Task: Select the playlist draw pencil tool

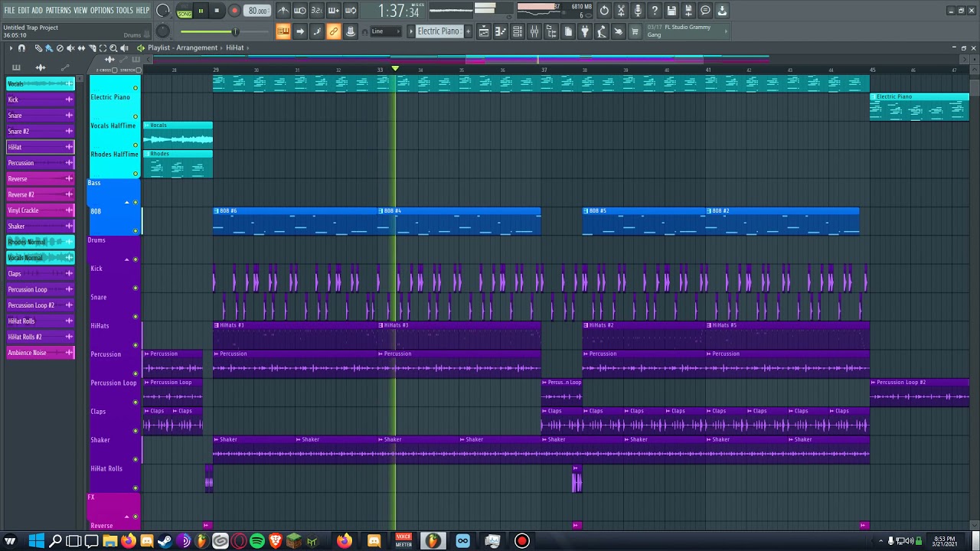Action: click(x=38, y=48)
